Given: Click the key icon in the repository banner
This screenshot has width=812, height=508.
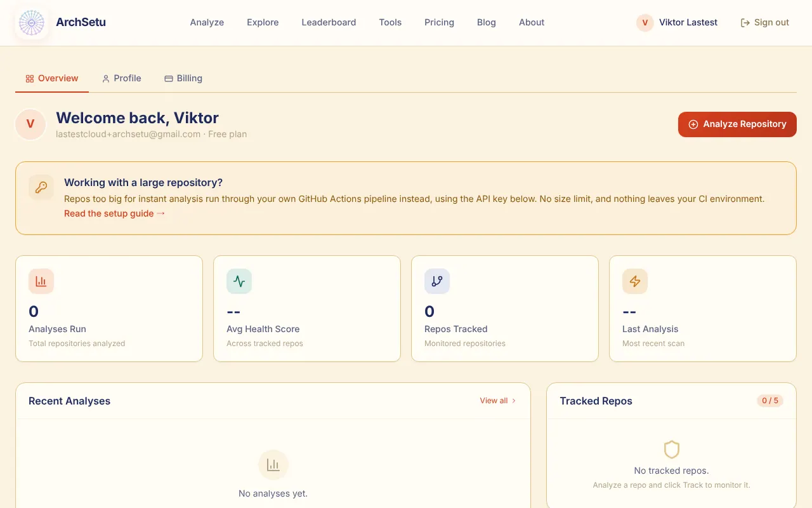Looking at the screenshot, I should pos(41,187).
